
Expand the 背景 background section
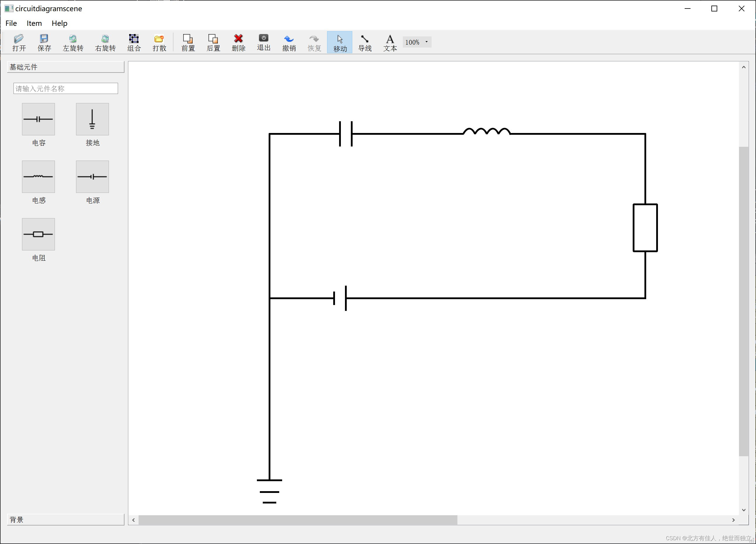(x=65, y=519)
